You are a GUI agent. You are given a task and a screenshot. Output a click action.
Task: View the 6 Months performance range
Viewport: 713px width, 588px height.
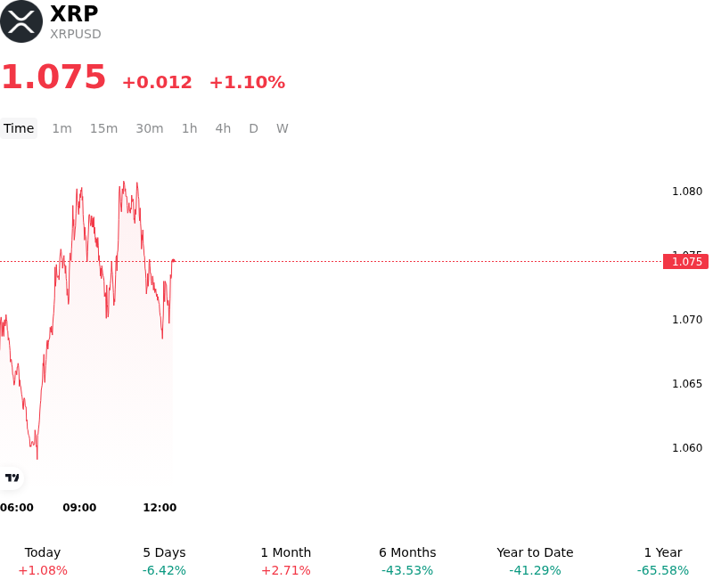[407, 561]
